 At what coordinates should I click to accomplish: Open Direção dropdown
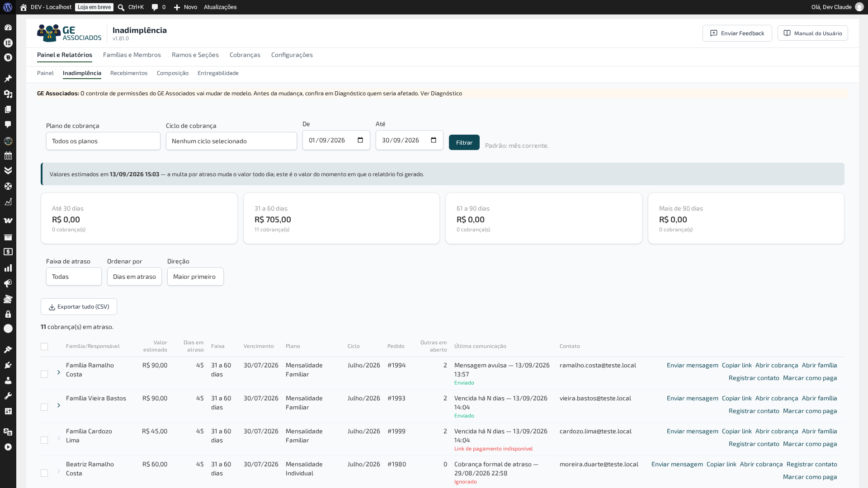tap(195, 277)
